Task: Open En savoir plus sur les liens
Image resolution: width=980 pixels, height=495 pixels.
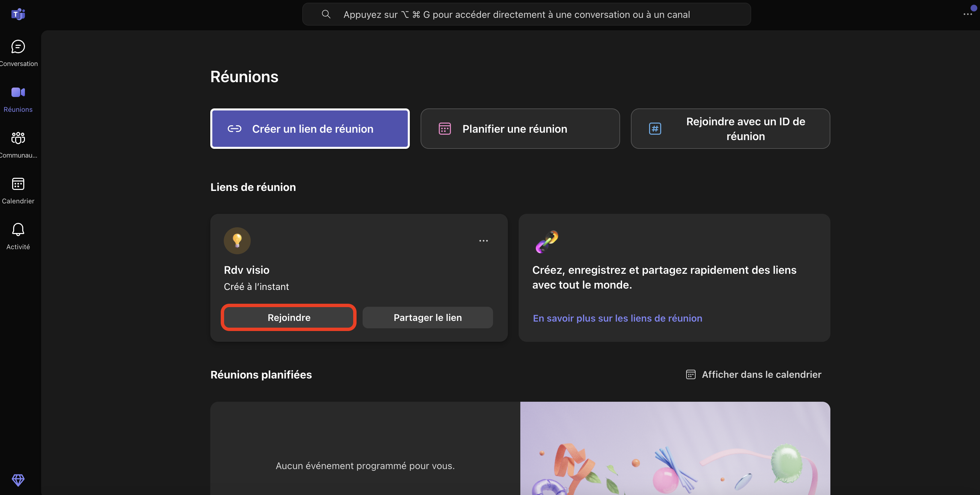Action: point(617,318)
